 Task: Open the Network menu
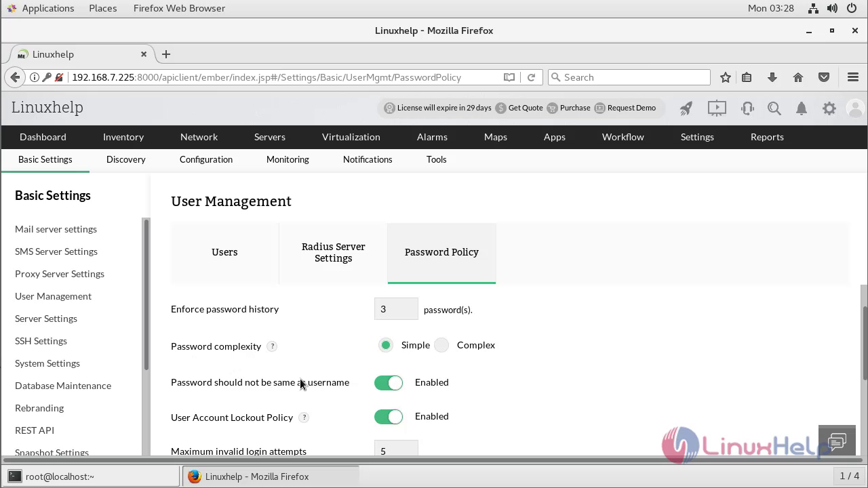[x=199, y=137]
